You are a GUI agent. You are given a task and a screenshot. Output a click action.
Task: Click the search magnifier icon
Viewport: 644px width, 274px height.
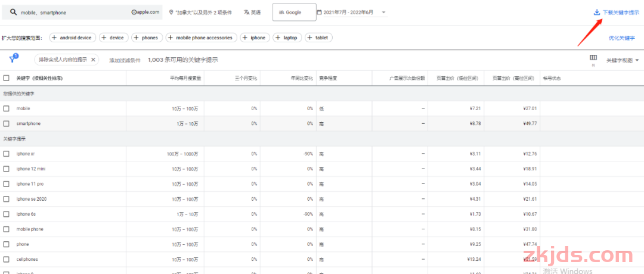click(x=13, y=13)
